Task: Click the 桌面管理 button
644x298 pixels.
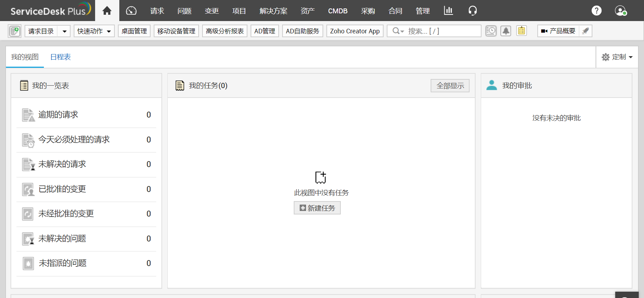Action: (x=134, y=31)
